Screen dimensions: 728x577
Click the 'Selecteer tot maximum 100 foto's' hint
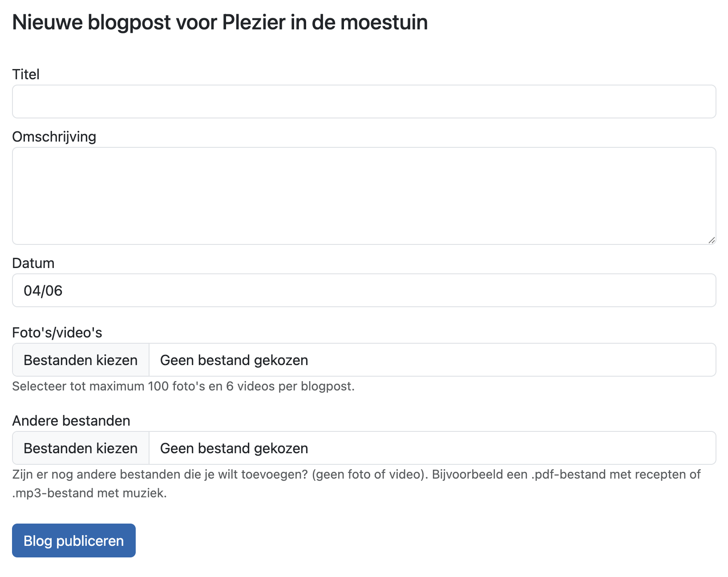(183, 386)
